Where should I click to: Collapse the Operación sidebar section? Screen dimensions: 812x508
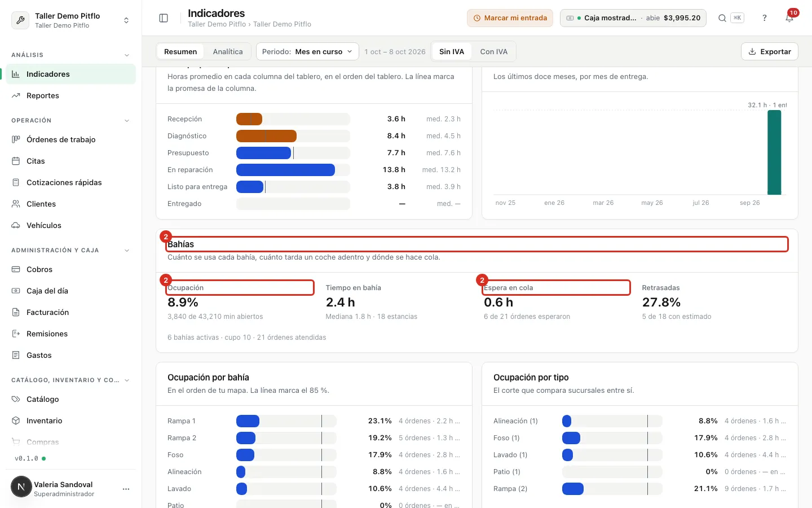tap(126, 120)
